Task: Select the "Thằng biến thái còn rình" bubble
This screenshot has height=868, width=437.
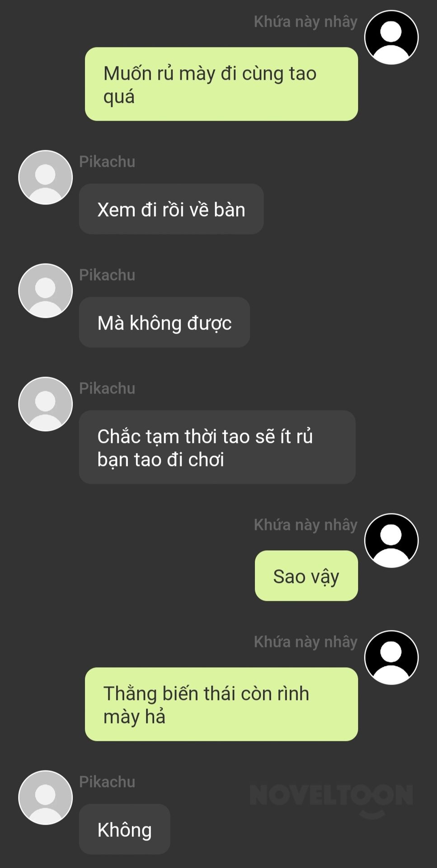Action: [x=221, y=704]
